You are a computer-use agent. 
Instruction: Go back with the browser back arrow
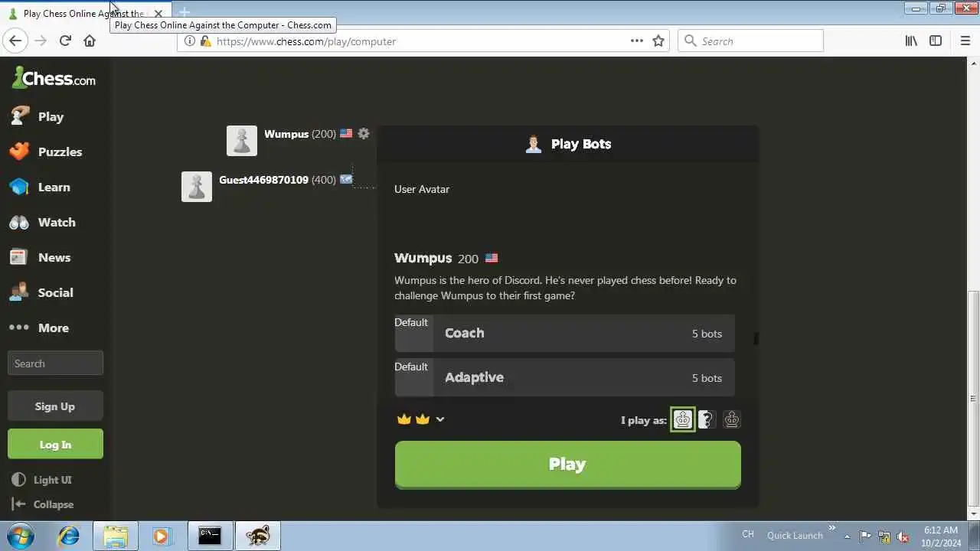point(15,41)
